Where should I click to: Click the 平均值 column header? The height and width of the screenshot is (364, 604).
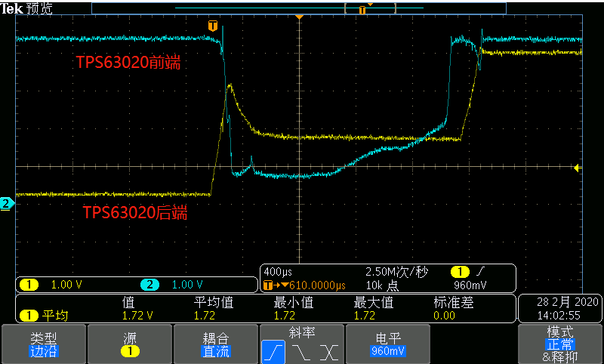tap(214, 303)
